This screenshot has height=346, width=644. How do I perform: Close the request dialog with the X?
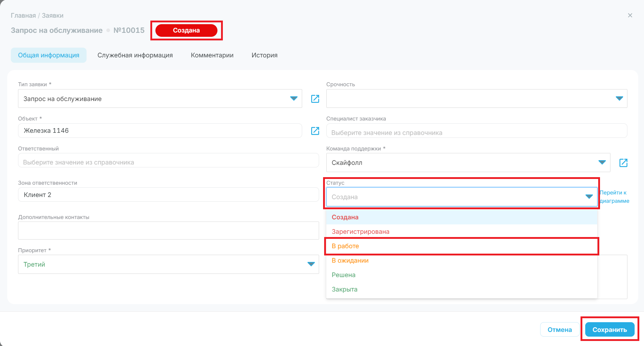pyautogui.click(x=630, y=15)
